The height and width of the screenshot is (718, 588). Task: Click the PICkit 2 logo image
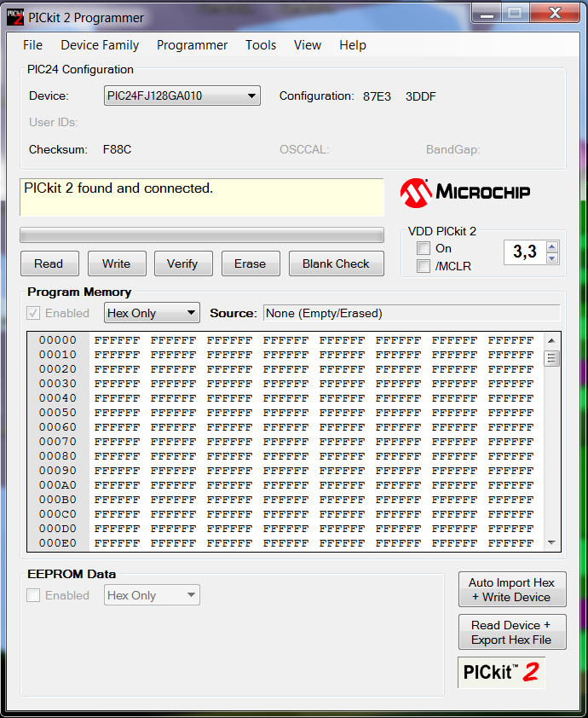pyautogui.click(x=501, y=672)
